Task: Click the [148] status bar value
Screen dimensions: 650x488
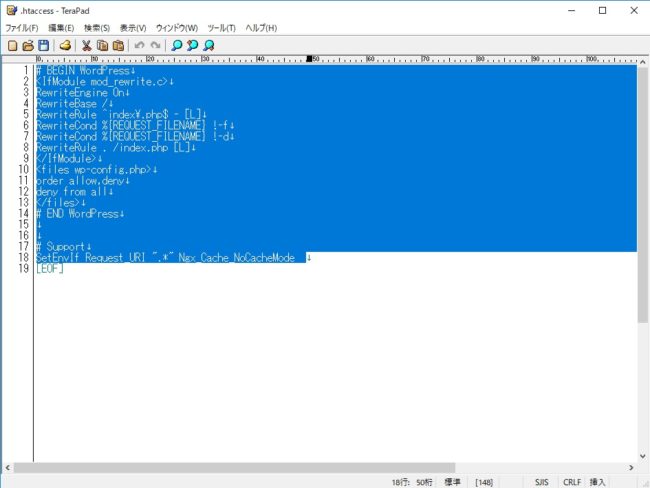Action: pyautogui.click(x=484, y=482)
